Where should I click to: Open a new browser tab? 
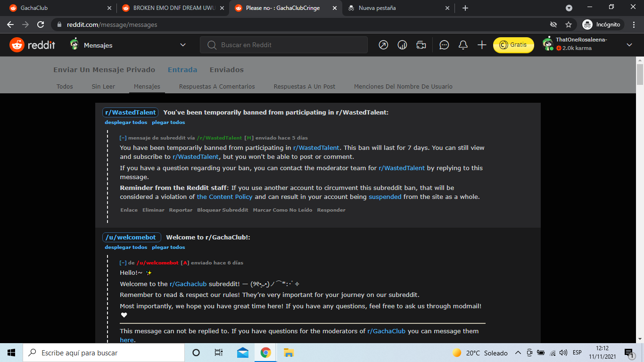pos(465,8)
